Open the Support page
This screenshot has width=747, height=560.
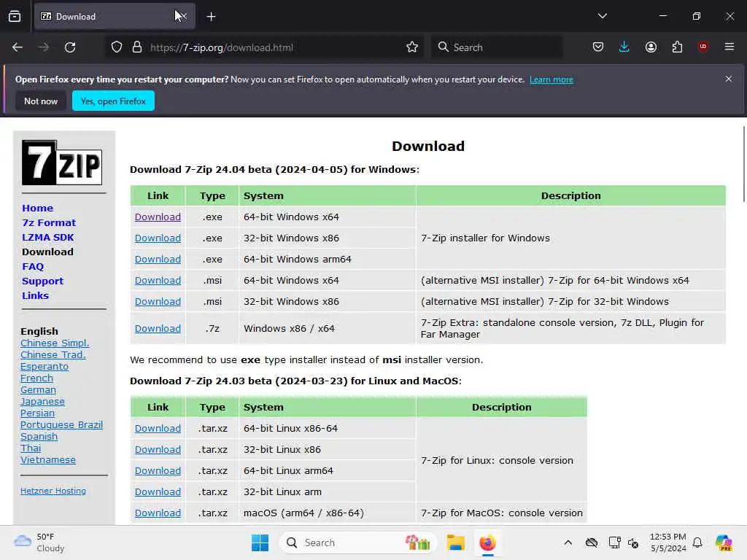pos(43,281)
